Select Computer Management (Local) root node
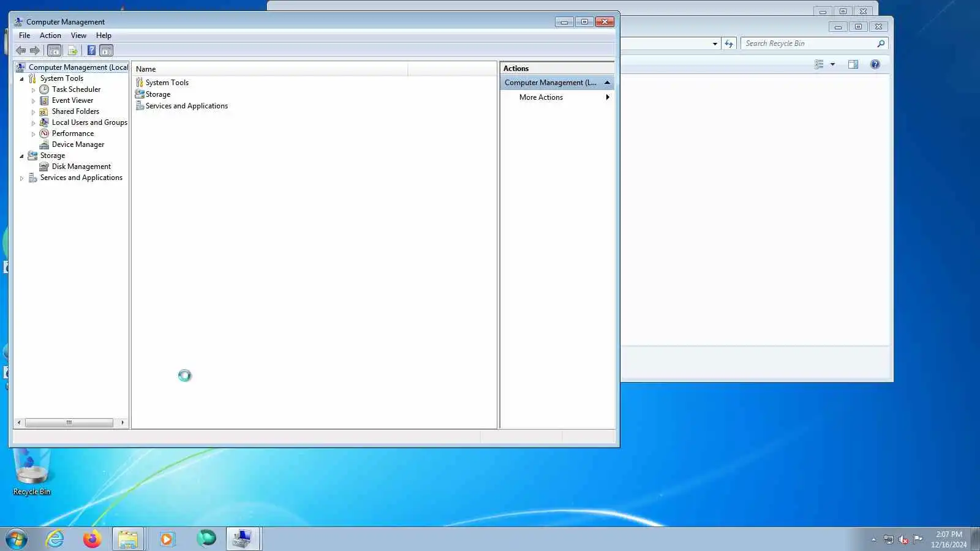This screenshot has height=551, width=980. coord(78,67)
